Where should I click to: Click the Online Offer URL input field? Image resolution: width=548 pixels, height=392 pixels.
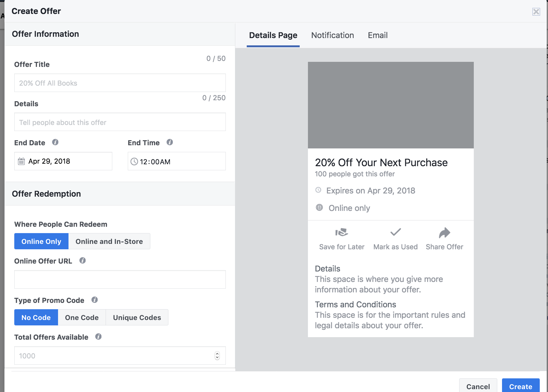click(x=120, y=279)
